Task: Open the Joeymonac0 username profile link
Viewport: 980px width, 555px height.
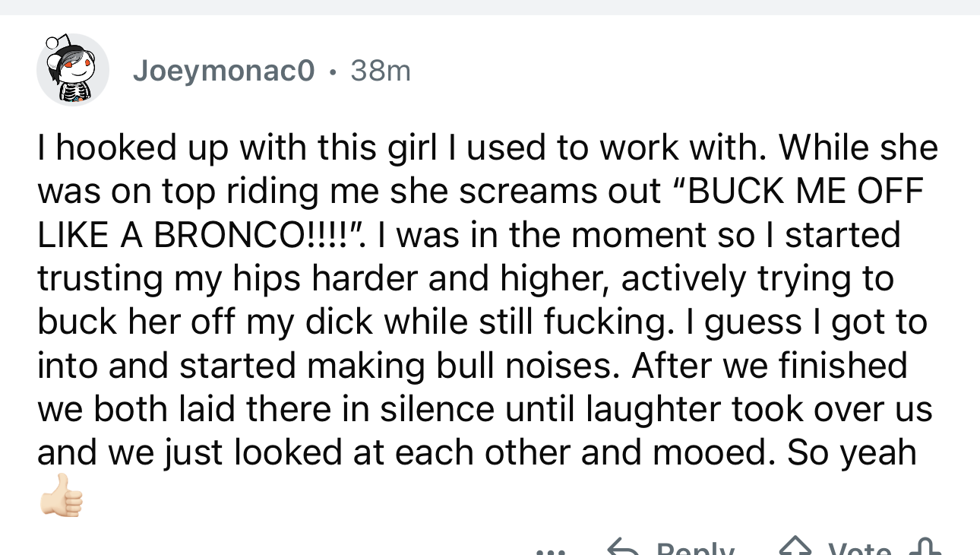Action: 223,71
